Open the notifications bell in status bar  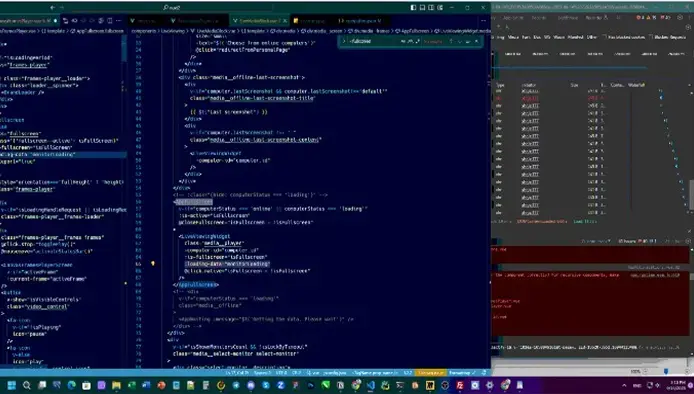[x=484, y=373]
